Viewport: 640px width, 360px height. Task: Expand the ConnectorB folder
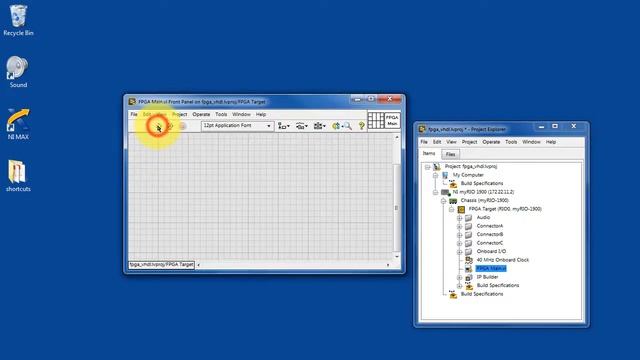click(459, 235)
